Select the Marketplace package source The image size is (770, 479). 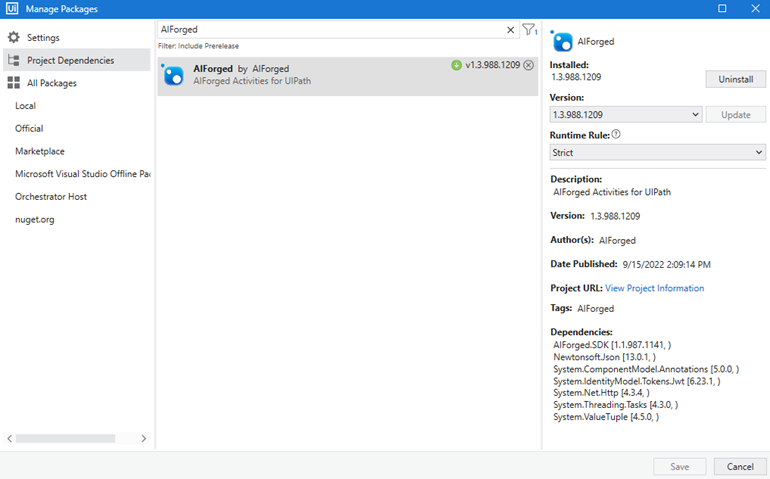[40, 151]
